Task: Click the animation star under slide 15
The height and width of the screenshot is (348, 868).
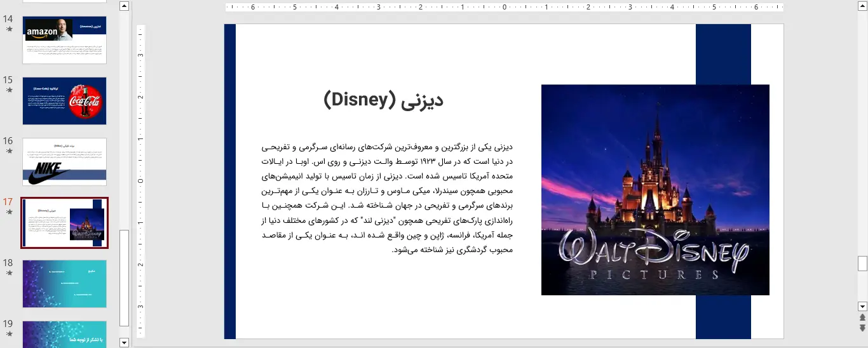Action: pyautogui.click(x=9, y=90)
